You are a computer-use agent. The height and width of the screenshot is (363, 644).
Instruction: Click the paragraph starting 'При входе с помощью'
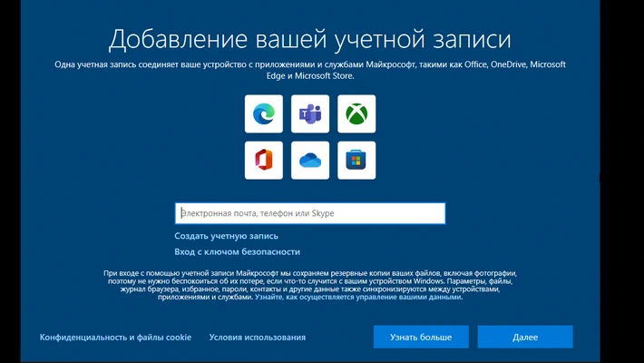[x=310, y=285]
